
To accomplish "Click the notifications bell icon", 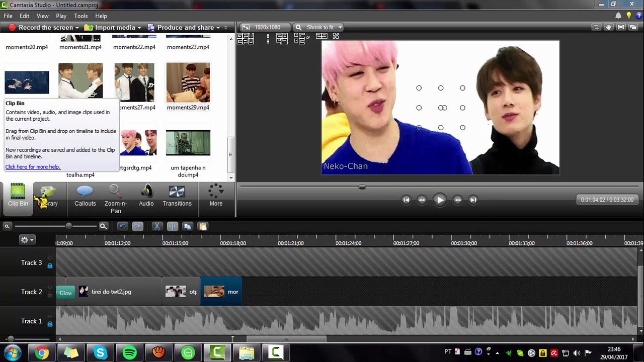I will point(618,16).
